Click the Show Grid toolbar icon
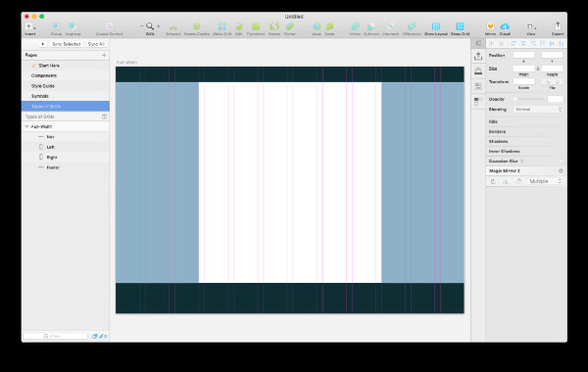 point(460,26)
